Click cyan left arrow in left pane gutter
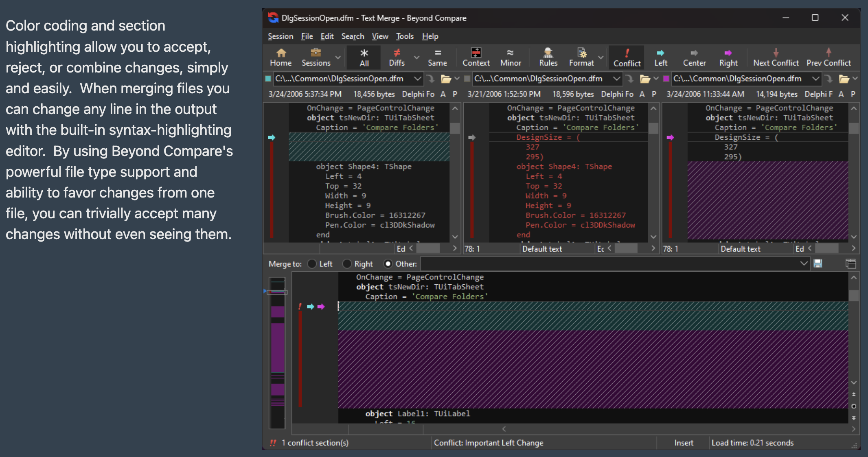The width and height of the screenshot is (868, 457). pos(272,138)
